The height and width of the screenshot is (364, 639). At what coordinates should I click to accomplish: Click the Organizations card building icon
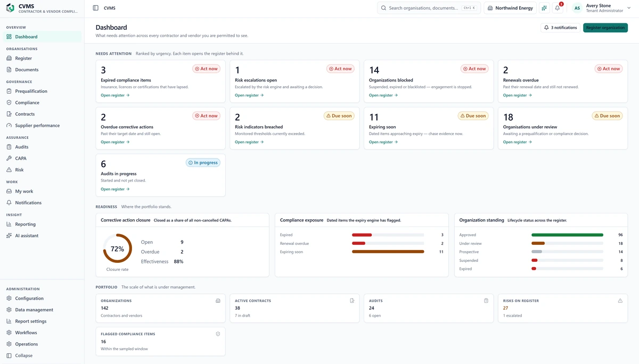click(218, 301)
